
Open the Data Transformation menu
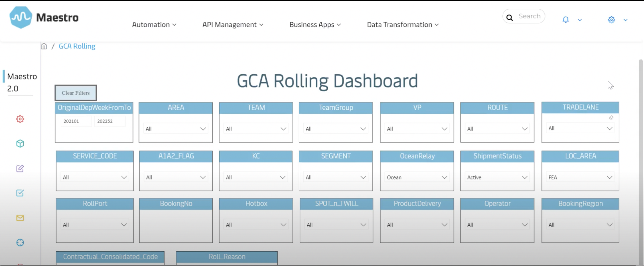[403, 25]
